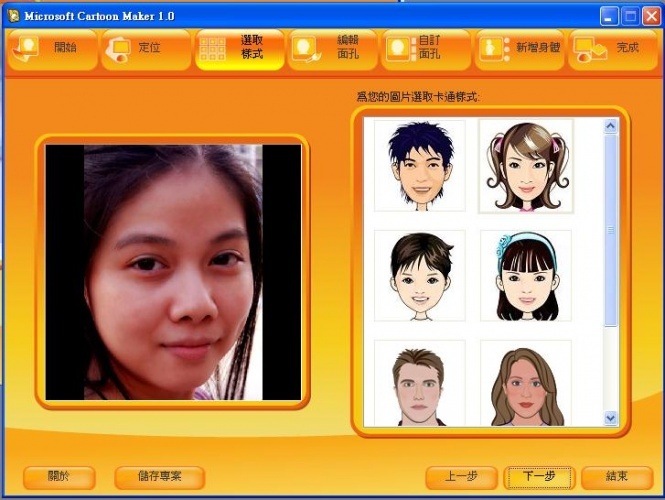Select the short dark-haired child cartoon style
This screenshot has height=500, width=665.
point(420,275)
